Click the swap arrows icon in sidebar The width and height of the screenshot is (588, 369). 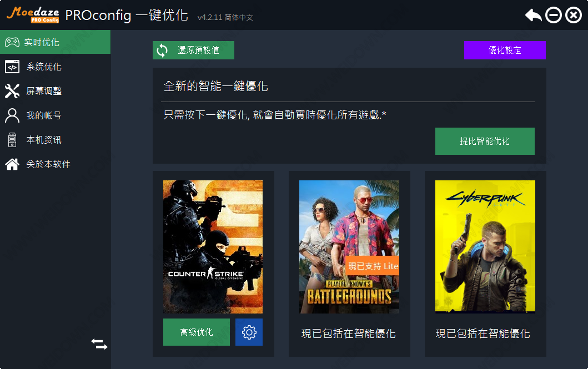pos(99,344)
